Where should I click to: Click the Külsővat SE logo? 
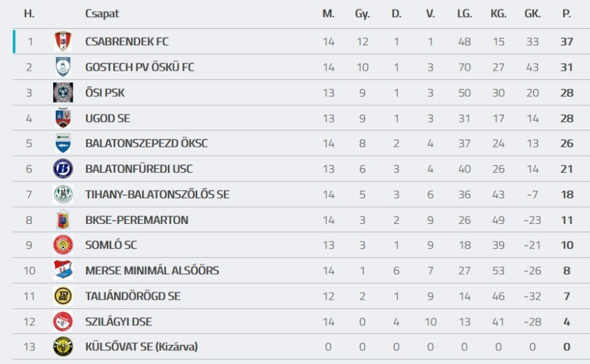(63, 347)
